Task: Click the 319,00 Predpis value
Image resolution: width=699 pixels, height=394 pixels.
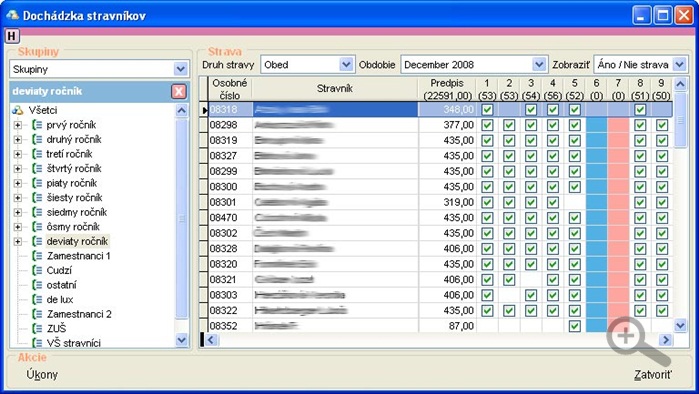Action: (x=459, y=202)
